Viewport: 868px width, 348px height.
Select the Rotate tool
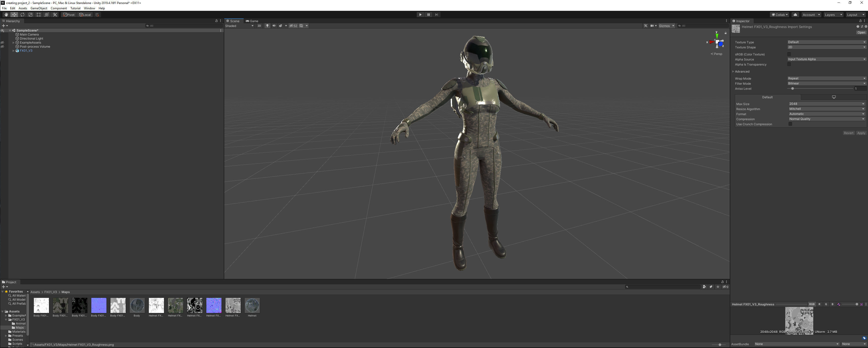tap(22, 15)
